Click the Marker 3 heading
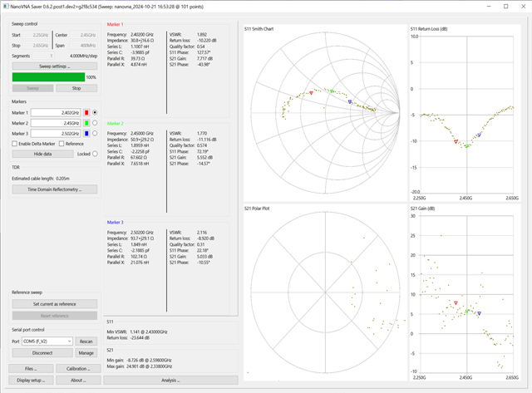The image size is (532, 393). point(116,223)
